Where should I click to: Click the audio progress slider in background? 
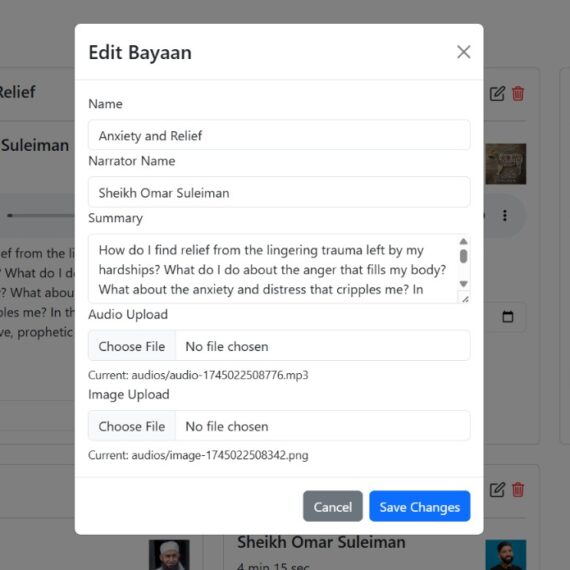tap(41, 216)
